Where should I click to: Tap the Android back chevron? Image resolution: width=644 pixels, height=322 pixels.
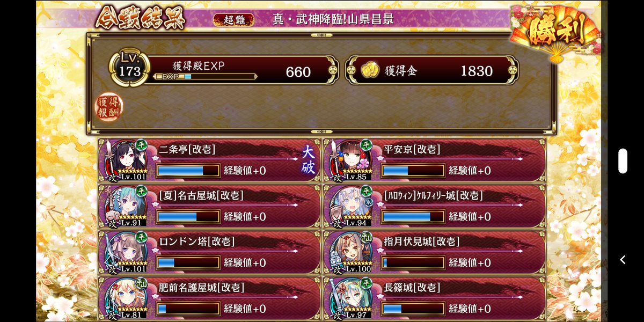[623, 260]
